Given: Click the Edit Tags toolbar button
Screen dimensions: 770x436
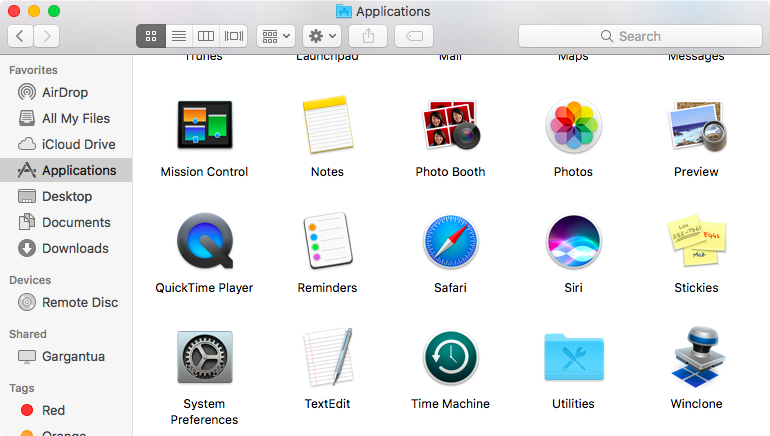Looking at the screenshot, I should coord(414,36).
